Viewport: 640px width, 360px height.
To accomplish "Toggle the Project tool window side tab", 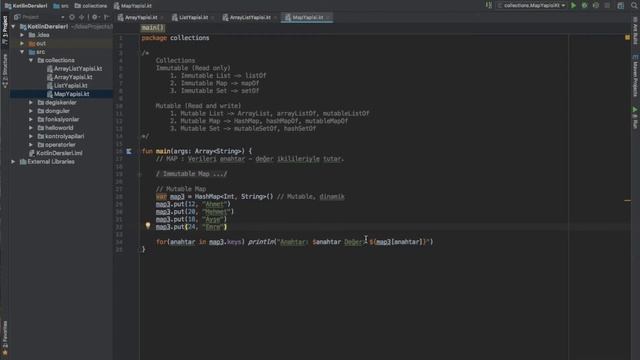I will pos(5,30).
